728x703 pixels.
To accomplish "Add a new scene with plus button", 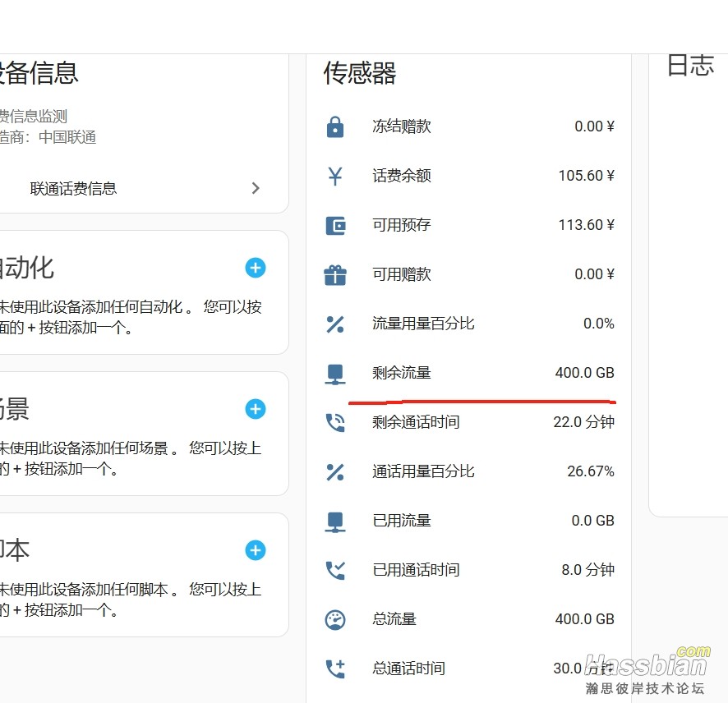I will [x=256, y=409].
